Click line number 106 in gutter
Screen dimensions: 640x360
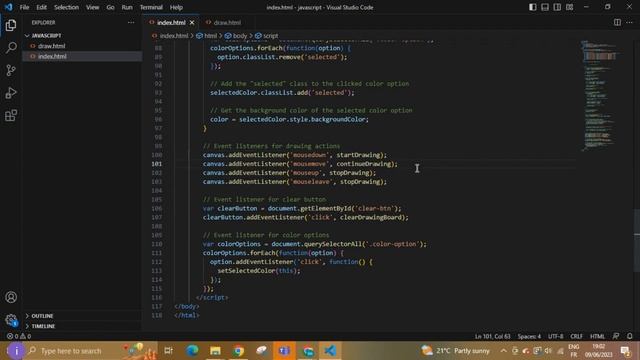(157, 209)
